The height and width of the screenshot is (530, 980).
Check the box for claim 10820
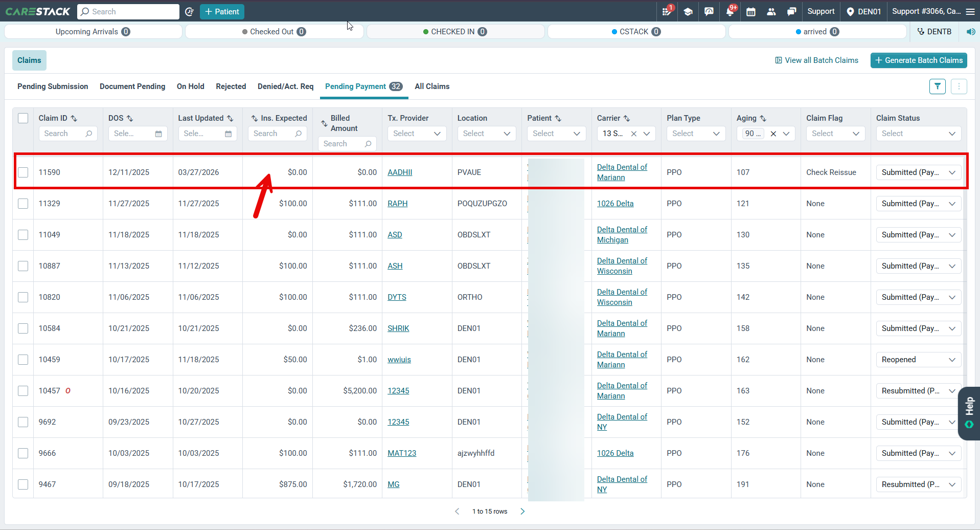click(x=23, y=297)
